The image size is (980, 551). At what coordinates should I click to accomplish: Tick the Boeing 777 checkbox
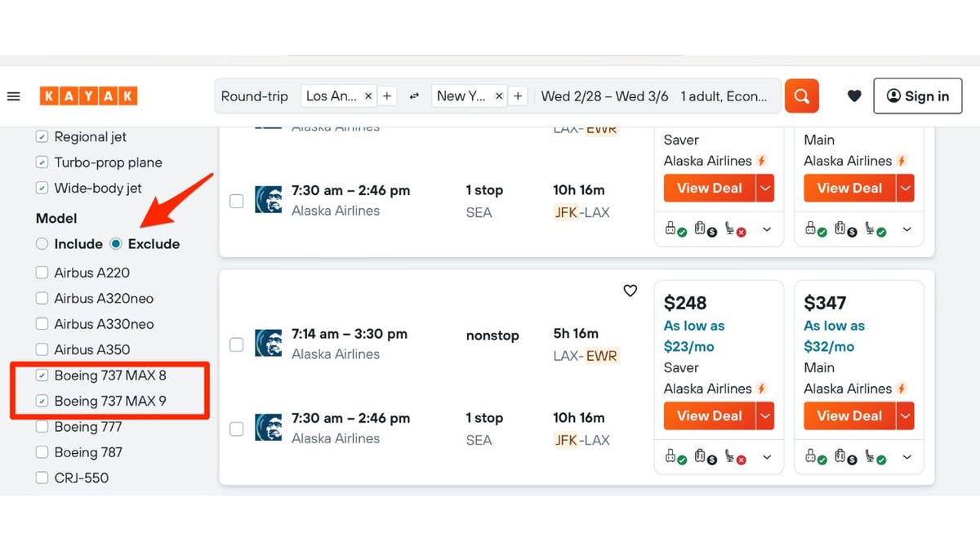[x=42, y=426]
